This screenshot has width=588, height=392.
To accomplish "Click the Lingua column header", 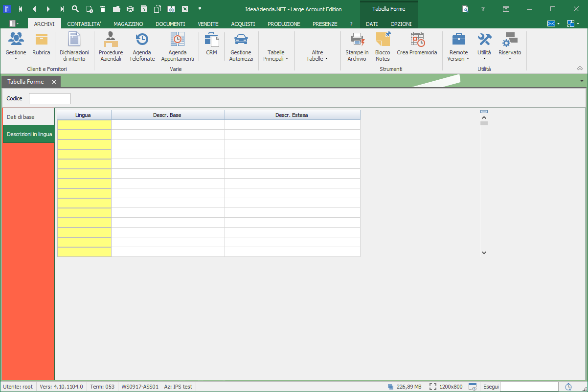I will tap(84, 115).
